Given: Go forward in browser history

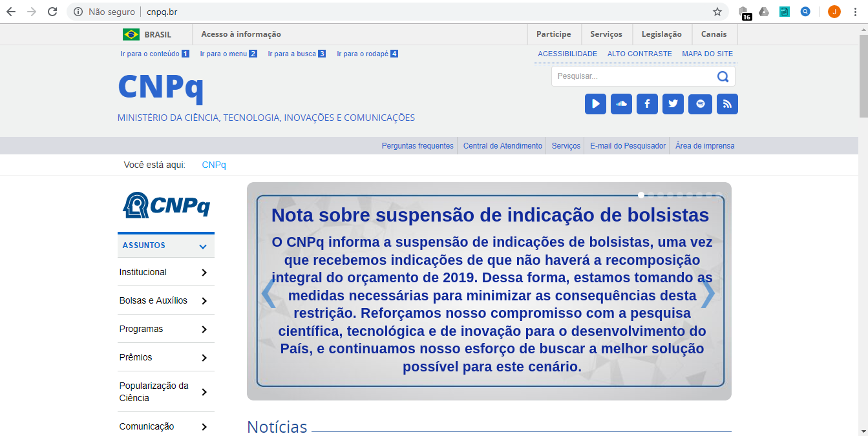Looking at the screenshot, I should click(32, 12).
